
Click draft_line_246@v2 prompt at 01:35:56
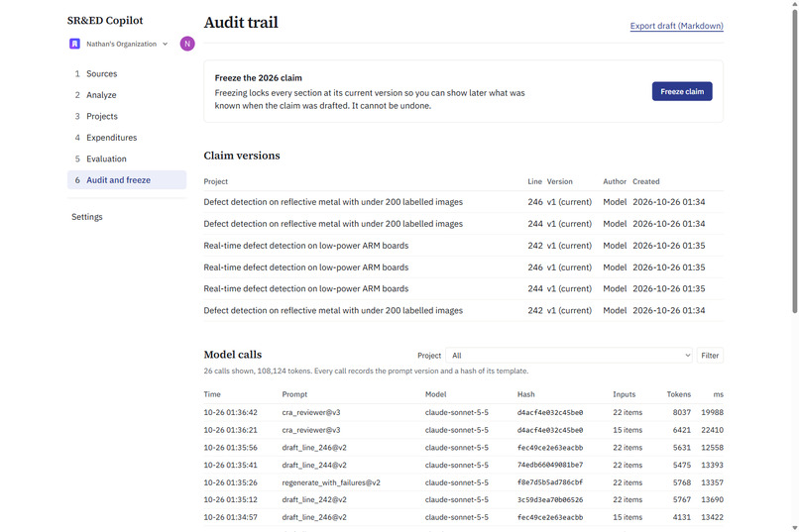pos(314,448)
